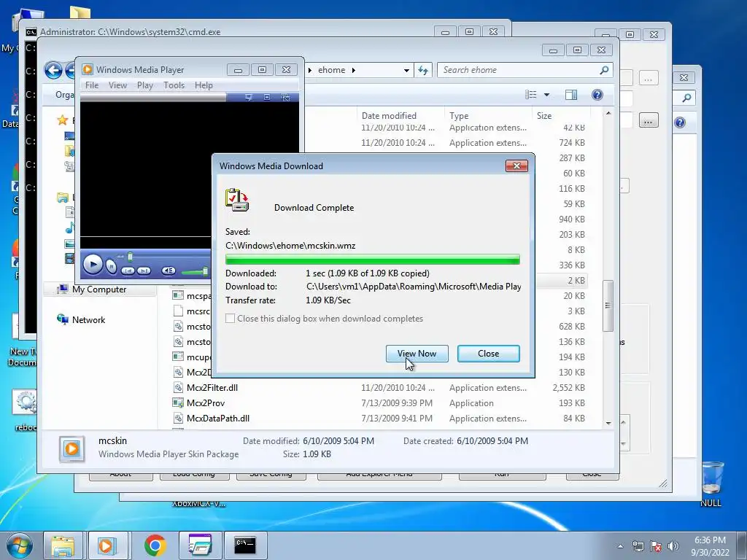
Task: Open the Windows Start menu
Action: 19,545
